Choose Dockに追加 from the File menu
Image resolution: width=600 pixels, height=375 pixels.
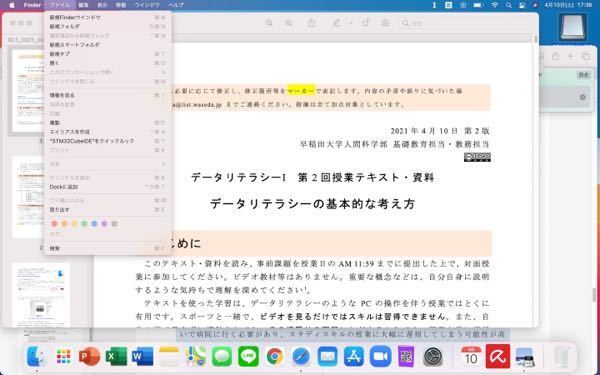108,187
